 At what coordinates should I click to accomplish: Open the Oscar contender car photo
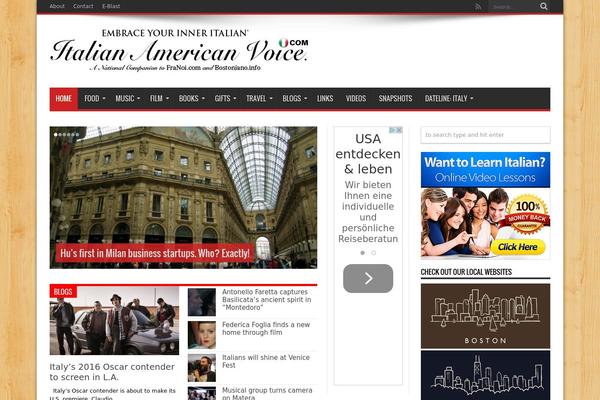(114, 320)
